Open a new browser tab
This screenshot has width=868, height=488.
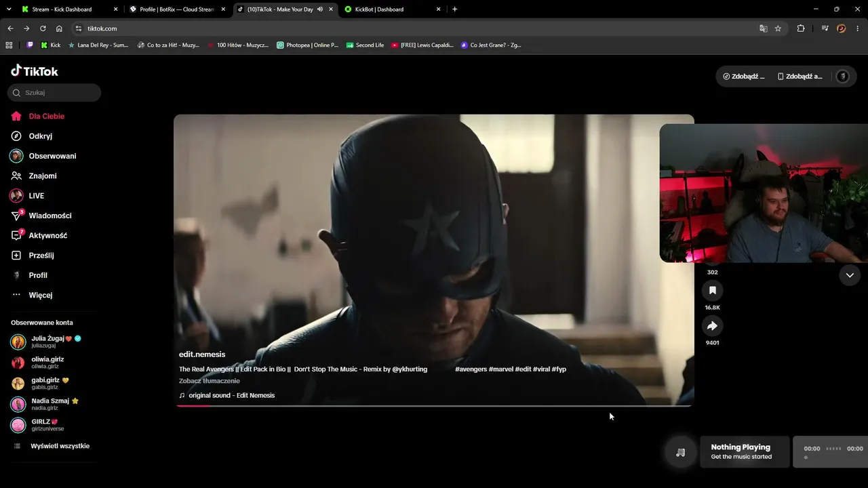[x=454, y=9]
